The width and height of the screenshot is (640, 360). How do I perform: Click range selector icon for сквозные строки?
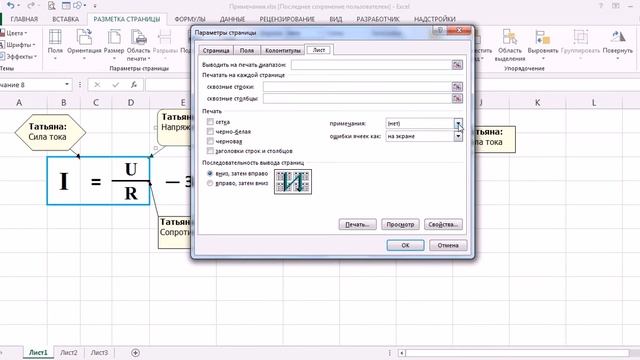click(457, 87)
